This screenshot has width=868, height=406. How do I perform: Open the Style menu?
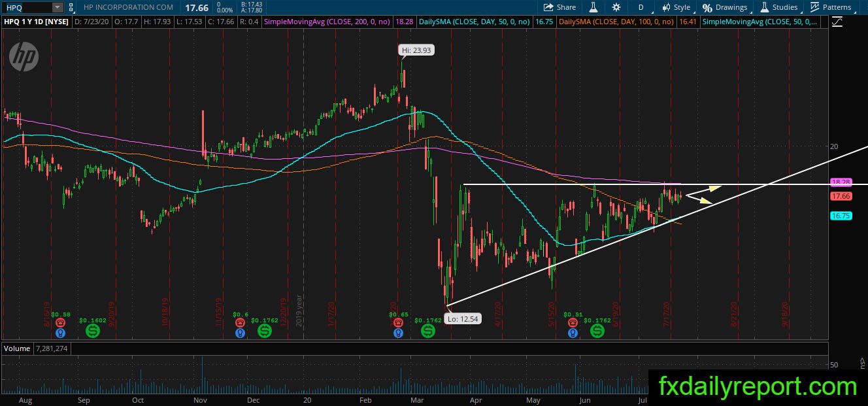click(676, 7)
